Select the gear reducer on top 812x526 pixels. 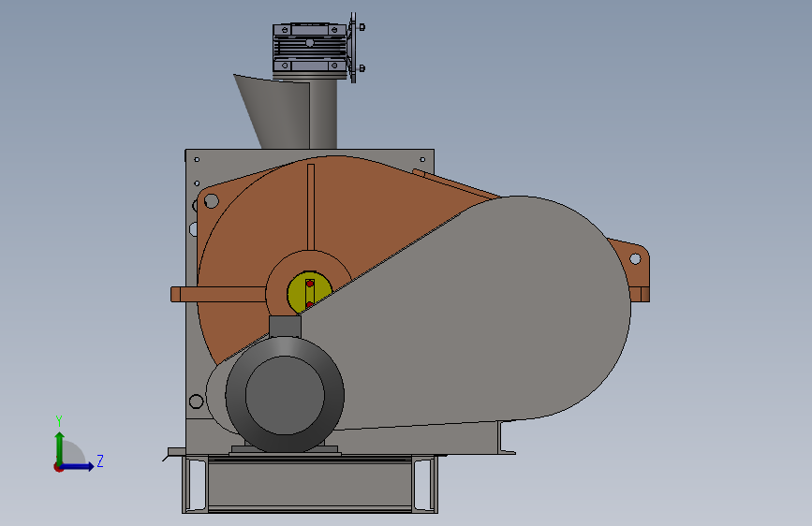310,48
